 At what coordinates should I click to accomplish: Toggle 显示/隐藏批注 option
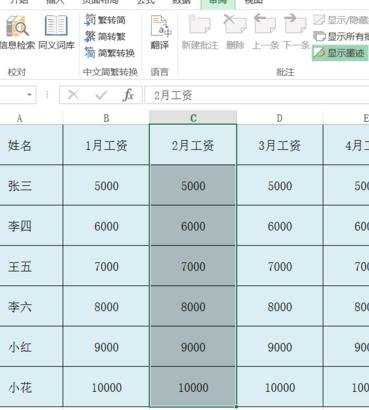pyautogui.click(x=341, y=20)
